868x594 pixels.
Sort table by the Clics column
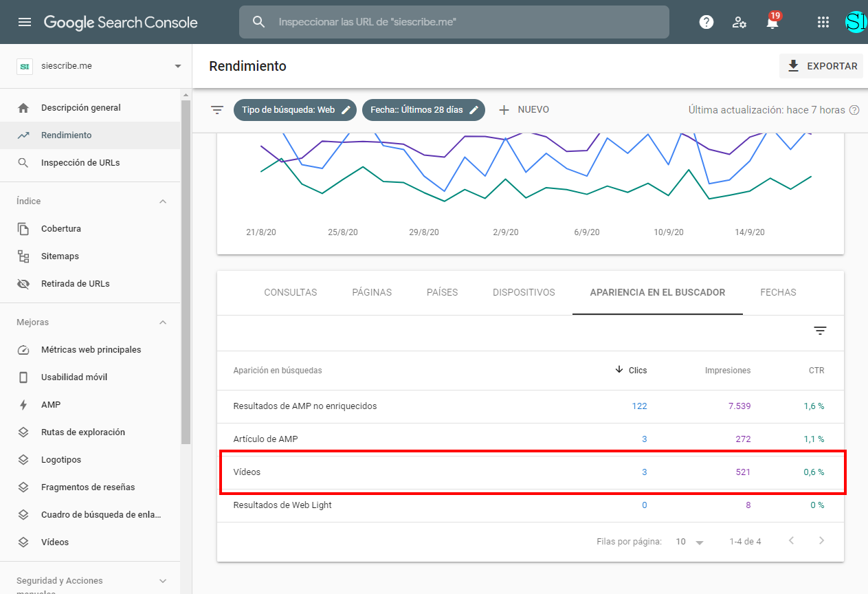click(x=631, y=371)
